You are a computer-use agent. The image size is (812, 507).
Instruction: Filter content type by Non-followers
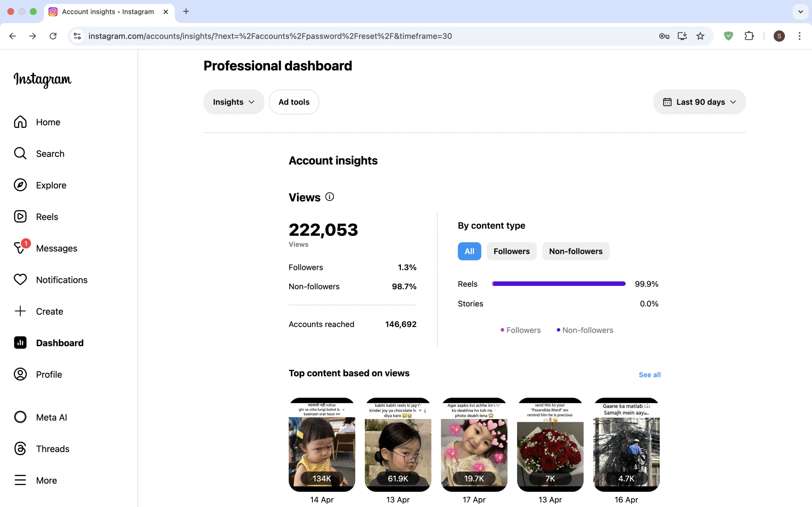click(575, 251)
